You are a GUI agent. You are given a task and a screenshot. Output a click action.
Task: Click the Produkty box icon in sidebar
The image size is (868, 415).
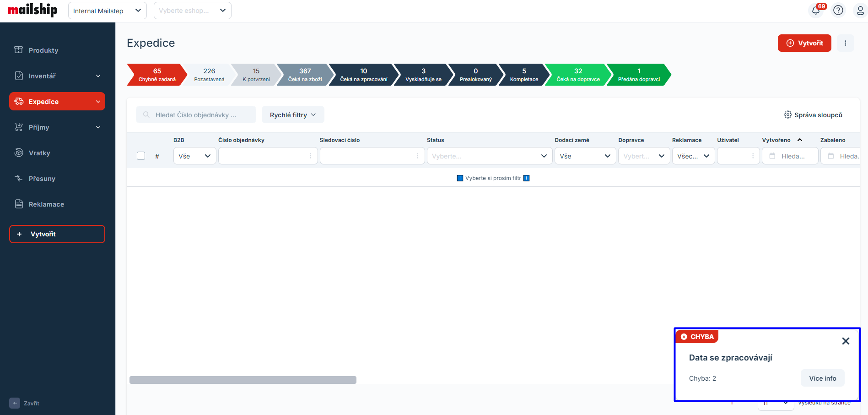coord(19,50)
